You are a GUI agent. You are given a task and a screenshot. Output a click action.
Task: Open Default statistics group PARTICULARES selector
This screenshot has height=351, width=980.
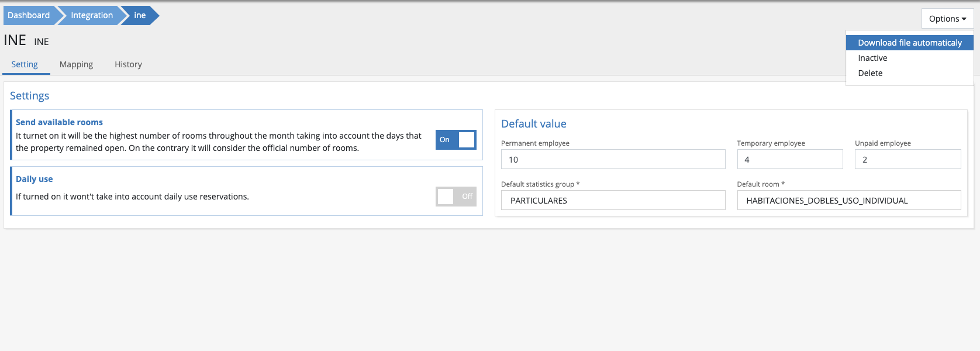[x=612, y=201]
